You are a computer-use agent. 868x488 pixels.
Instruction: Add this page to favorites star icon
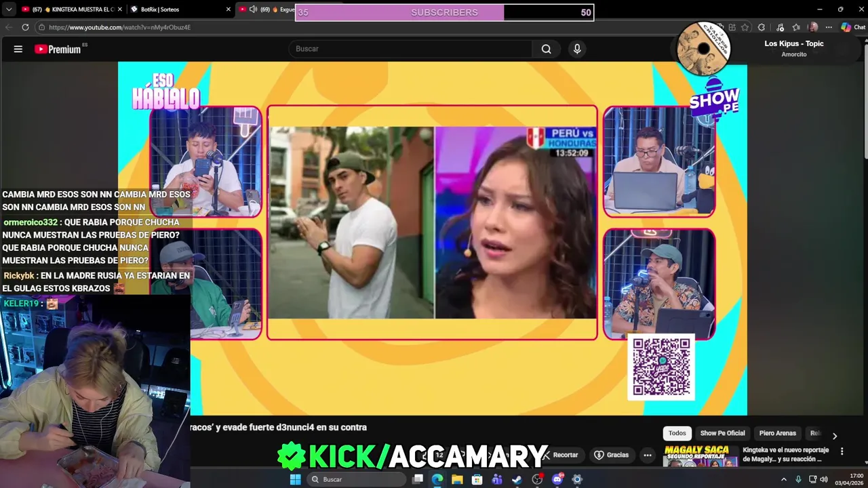click(745, 27)
